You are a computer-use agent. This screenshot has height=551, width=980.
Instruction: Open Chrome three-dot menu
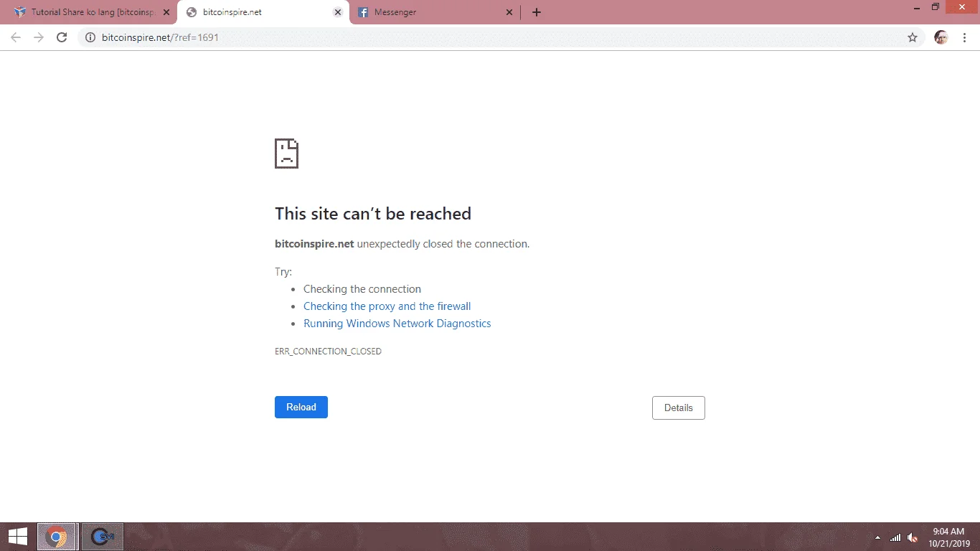pos(965,37)
